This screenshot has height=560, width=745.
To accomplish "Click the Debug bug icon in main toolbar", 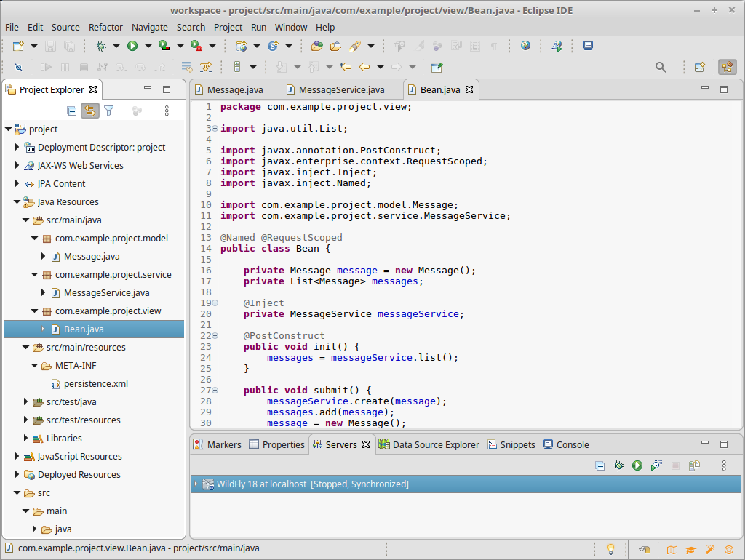I will click(x=101, y=46).
